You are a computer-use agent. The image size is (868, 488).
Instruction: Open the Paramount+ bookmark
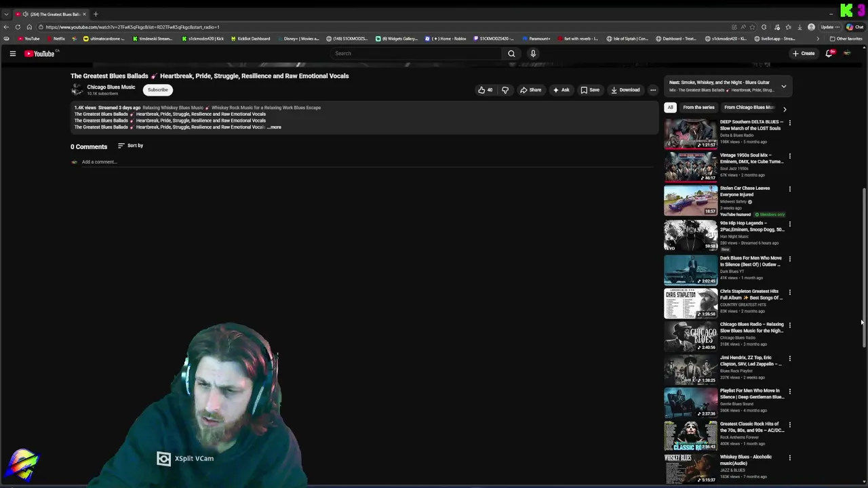[x=536, y=39]
